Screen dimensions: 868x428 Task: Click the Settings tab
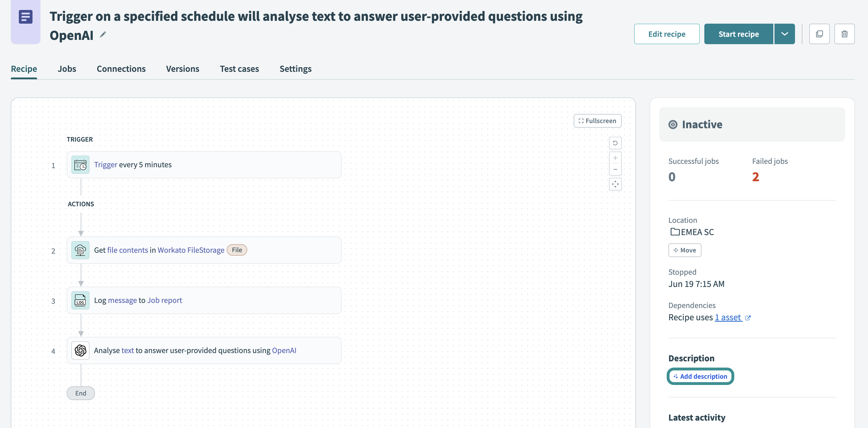[x=296, y=69]
